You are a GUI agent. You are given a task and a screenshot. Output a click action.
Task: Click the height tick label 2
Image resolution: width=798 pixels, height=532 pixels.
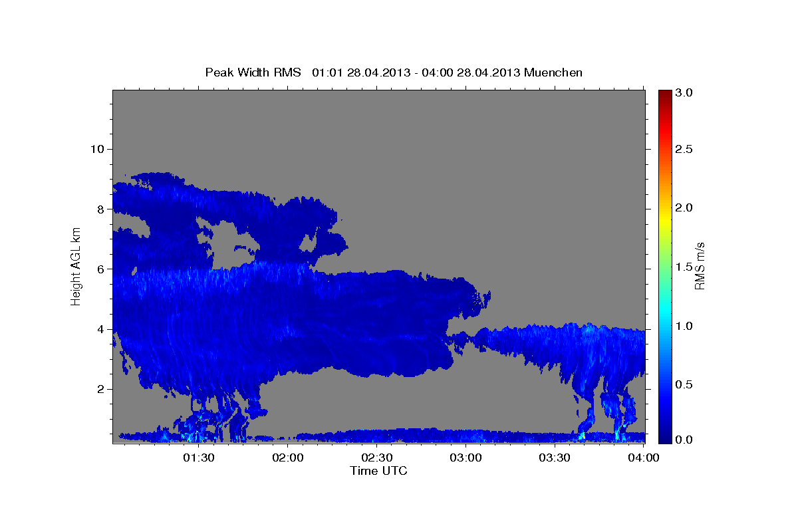(x=100, y=389)
